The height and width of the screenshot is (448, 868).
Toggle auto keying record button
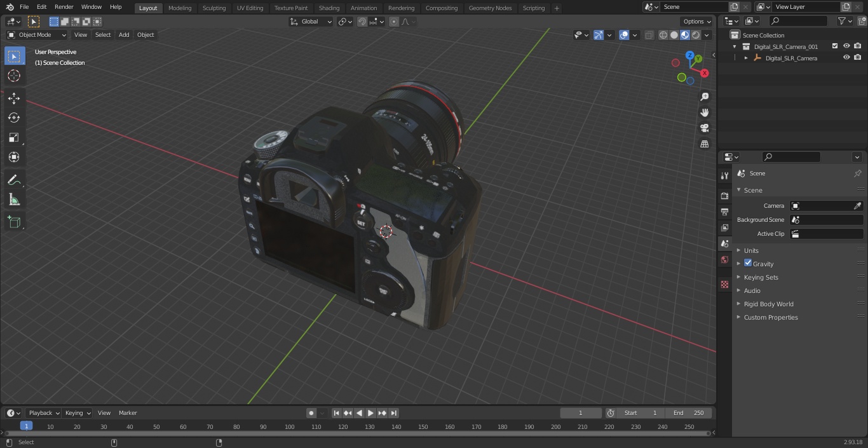tap(311, 413)
